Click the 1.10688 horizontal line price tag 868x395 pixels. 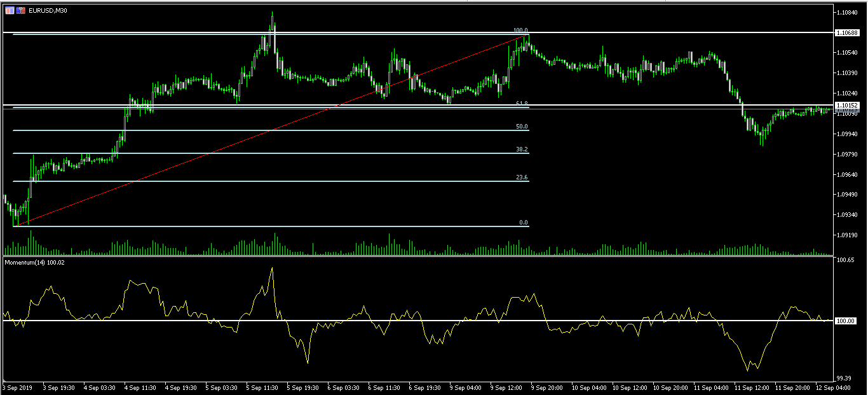848,32
